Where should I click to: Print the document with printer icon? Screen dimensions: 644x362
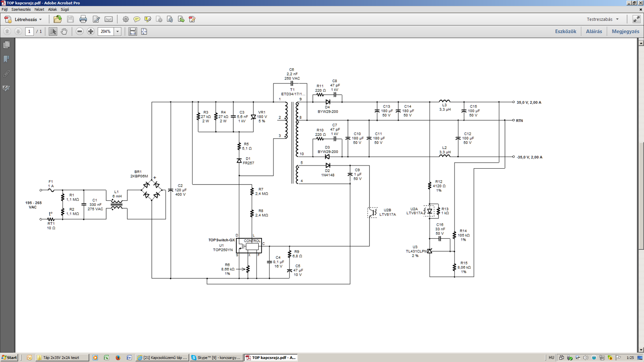click(x=83, y=19)
